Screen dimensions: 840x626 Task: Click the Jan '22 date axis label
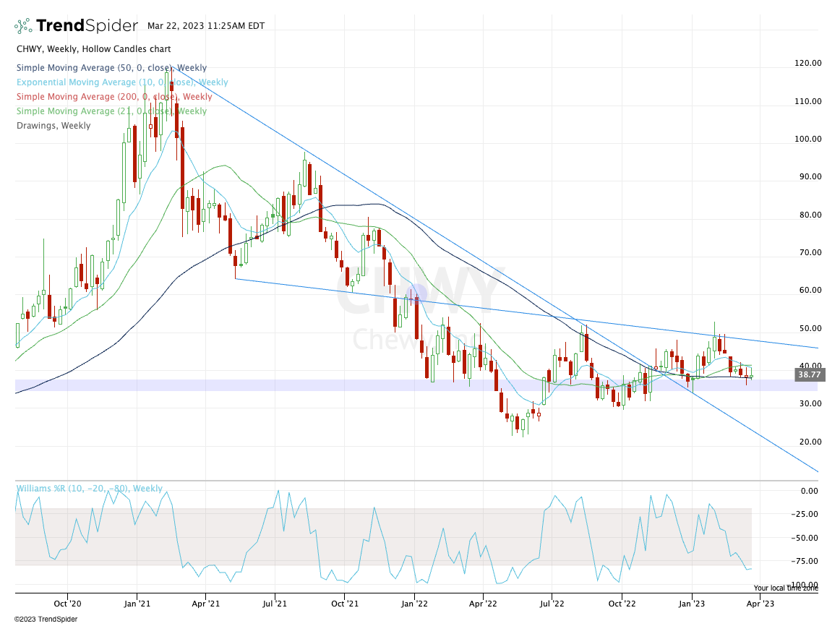click(415, 602)
